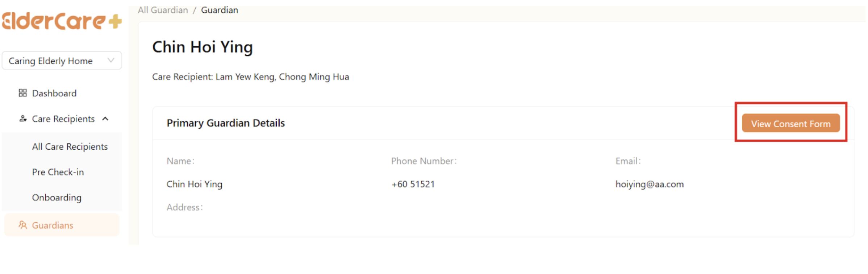This screenshot has height=274, width=868.
Task: Click the Dashboard grid icon
Action: click(x=23, y=93)
